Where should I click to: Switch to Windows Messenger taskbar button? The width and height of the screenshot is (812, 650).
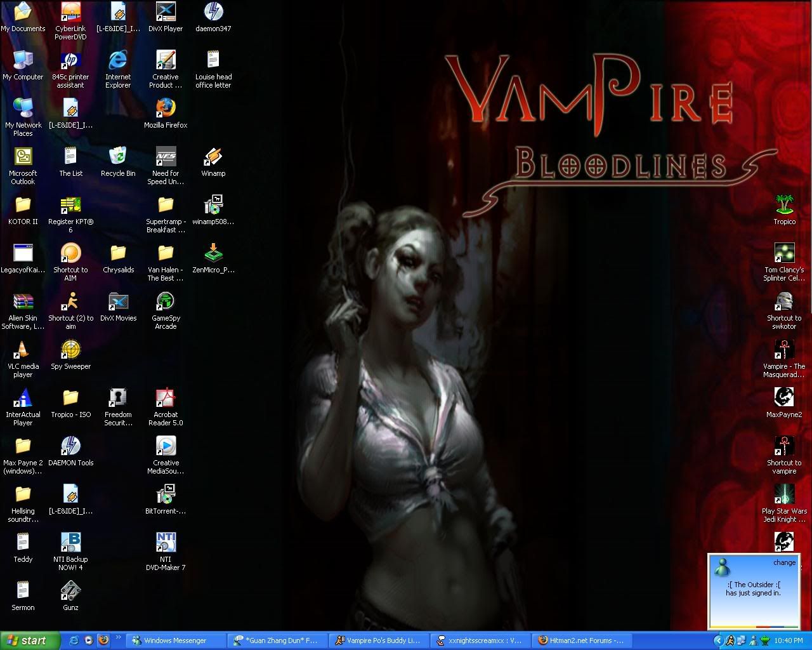click(x=176, y=640)
